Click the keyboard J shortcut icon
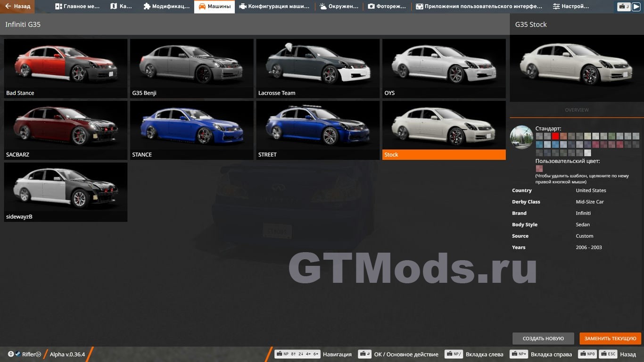 624,7
